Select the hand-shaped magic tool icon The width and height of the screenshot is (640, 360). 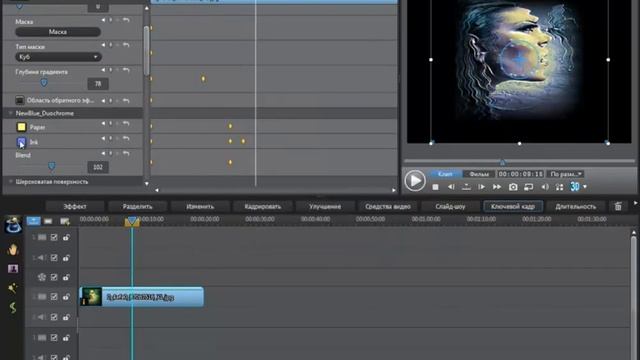(x=13, y=249)
